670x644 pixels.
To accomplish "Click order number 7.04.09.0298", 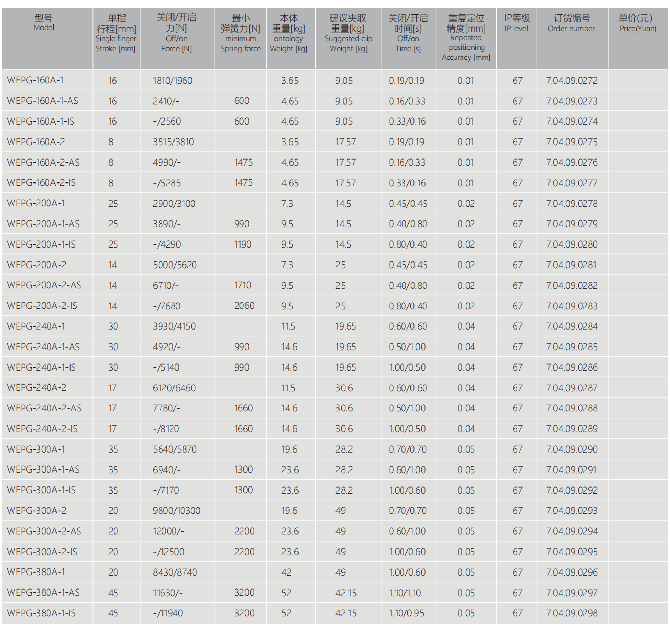I will (572, 613).
